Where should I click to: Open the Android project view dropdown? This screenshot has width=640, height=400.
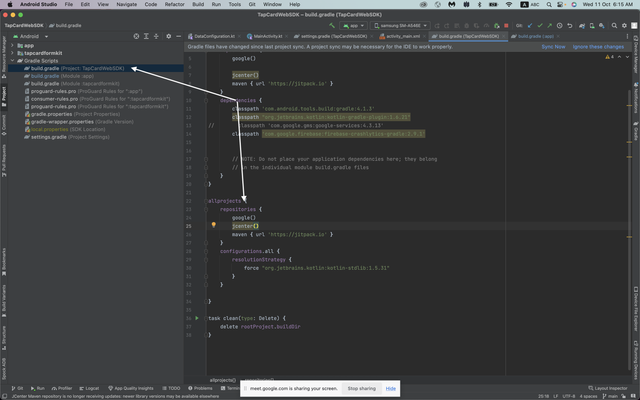point(31,36)
